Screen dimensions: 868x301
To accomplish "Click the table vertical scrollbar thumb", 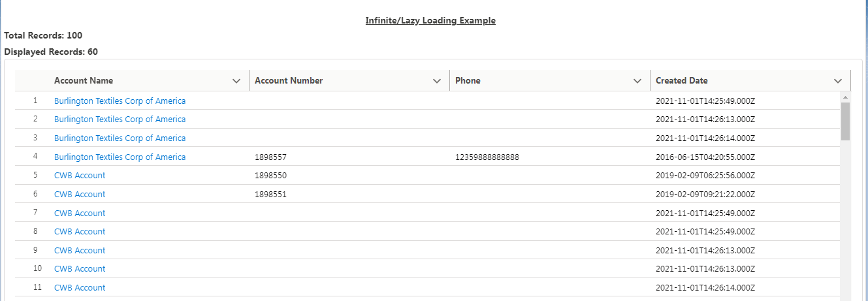I will pyautogui.click(x=845, y=121).
